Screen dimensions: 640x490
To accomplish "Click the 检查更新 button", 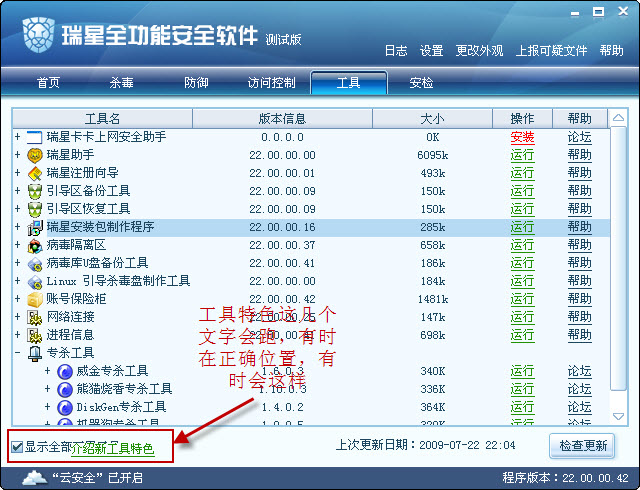I will 582,445.
